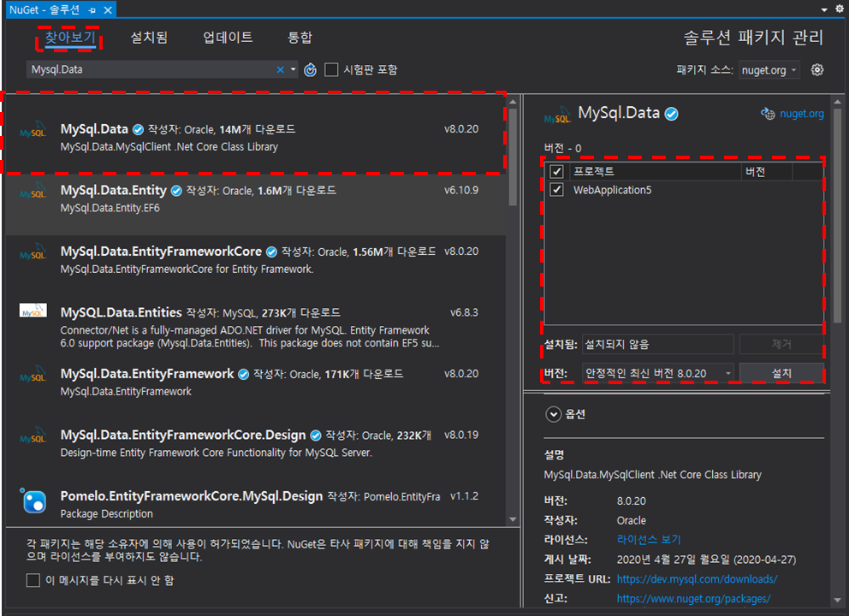Click the globe icon beside nuget.org link
The width and height of the screenshot is (849, 616).
coord(768,114)
